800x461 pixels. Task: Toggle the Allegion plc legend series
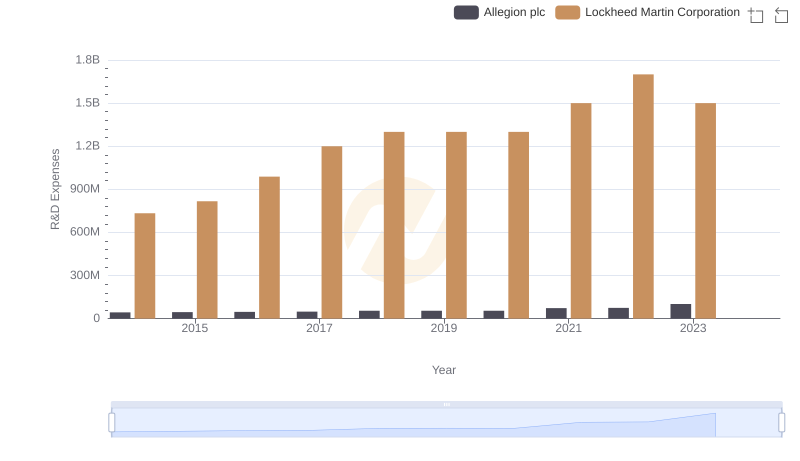(x=499, y=12)
